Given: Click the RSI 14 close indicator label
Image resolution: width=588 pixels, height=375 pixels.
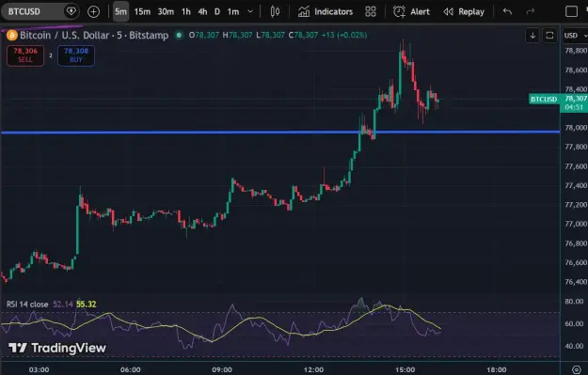Looking at the screenshot, I should 27,305.
